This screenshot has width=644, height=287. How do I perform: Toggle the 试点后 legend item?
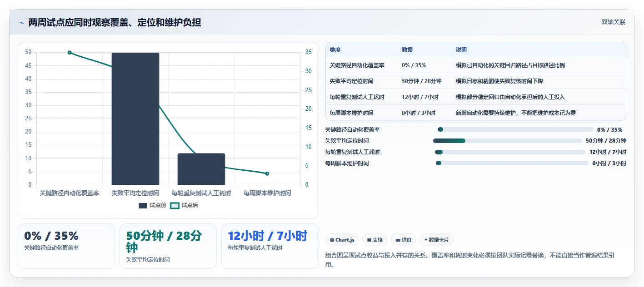[x=184, y=205]
